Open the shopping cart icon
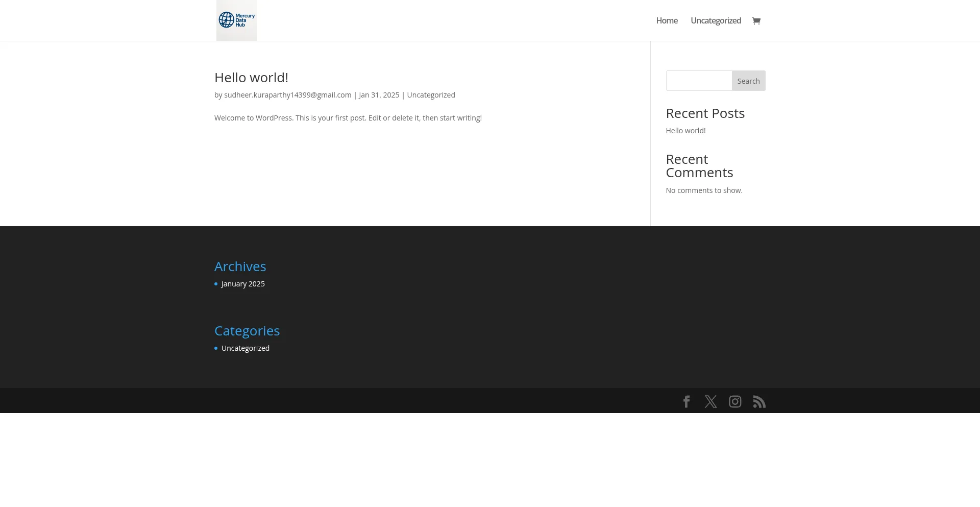The width and height of the screenshot is (980, 507). pos(756,21)
